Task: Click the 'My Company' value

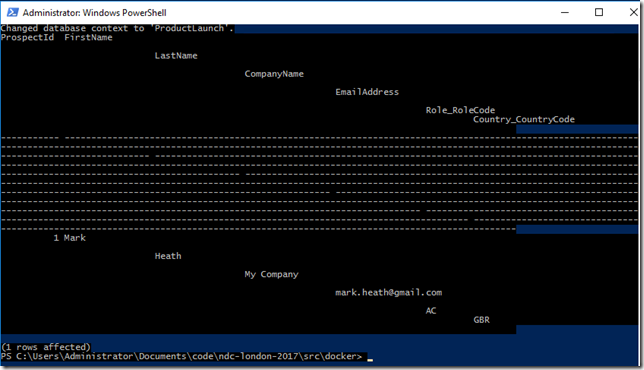Action: tap(271, 274)
